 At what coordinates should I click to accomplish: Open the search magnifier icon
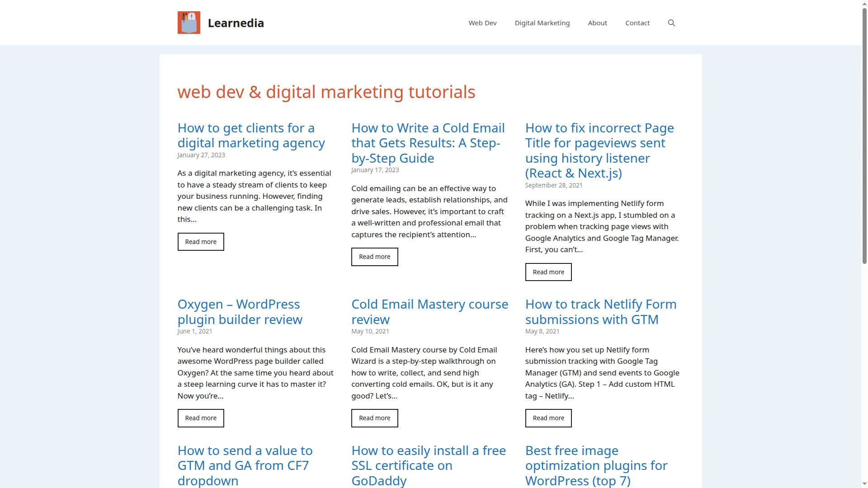(x=671, y=23)
